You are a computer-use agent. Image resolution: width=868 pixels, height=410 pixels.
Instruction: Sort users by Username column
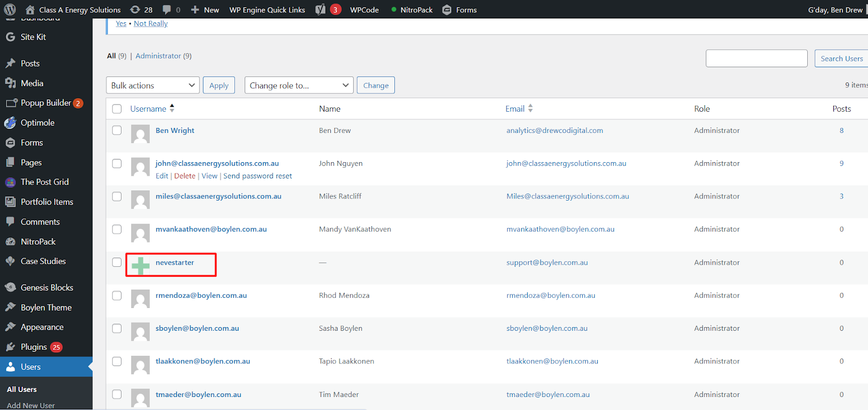pos(152,108)
